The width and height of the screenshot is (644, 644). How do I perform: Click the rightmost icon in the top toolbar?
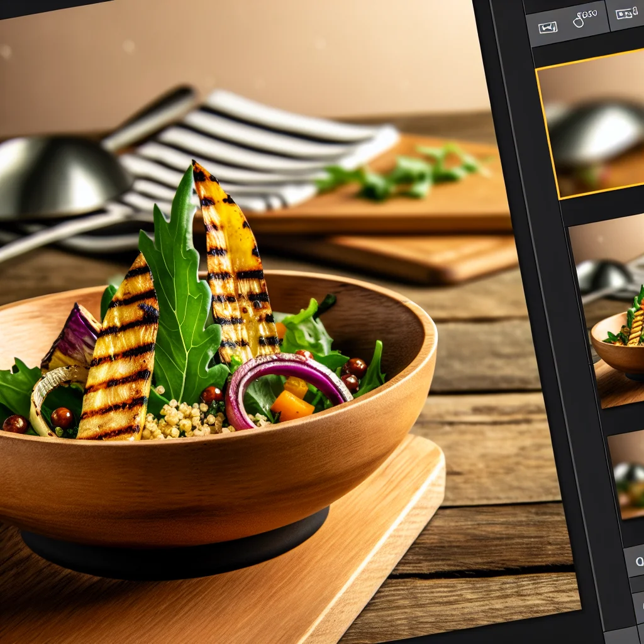coord(626,13)
